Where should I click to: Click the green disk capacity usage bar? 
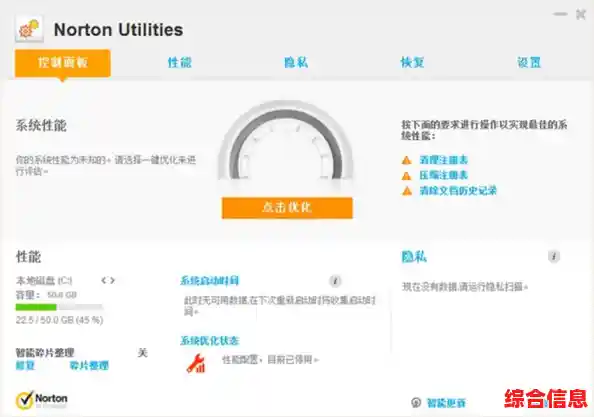(59, 307)
